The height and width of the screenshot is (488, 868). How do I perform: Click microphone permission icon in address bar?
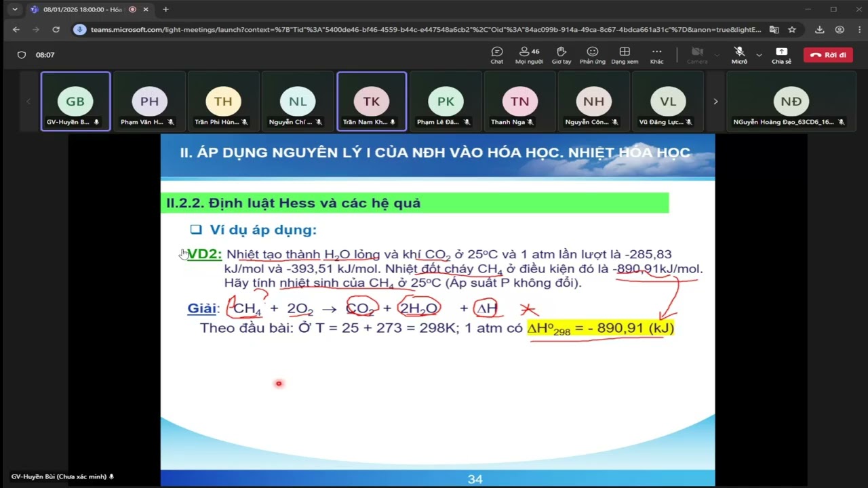pos(80,30)
